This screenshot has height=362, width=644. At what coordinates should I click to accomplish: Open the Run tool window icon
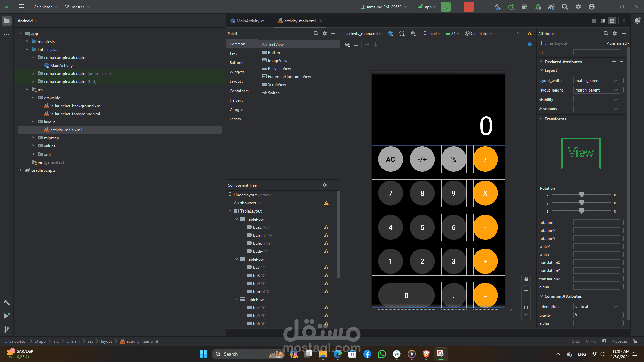(x=7, y=316)
